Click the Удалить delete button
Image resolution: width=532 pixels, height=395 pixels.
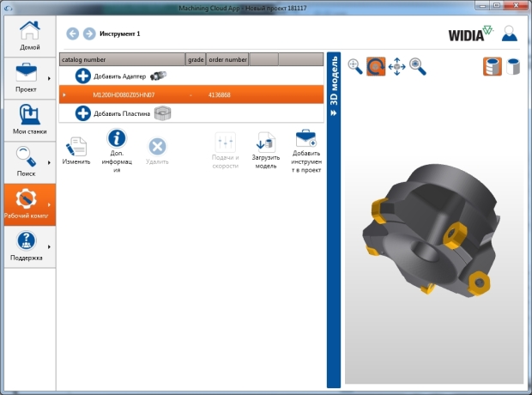(x=157, y=150)
